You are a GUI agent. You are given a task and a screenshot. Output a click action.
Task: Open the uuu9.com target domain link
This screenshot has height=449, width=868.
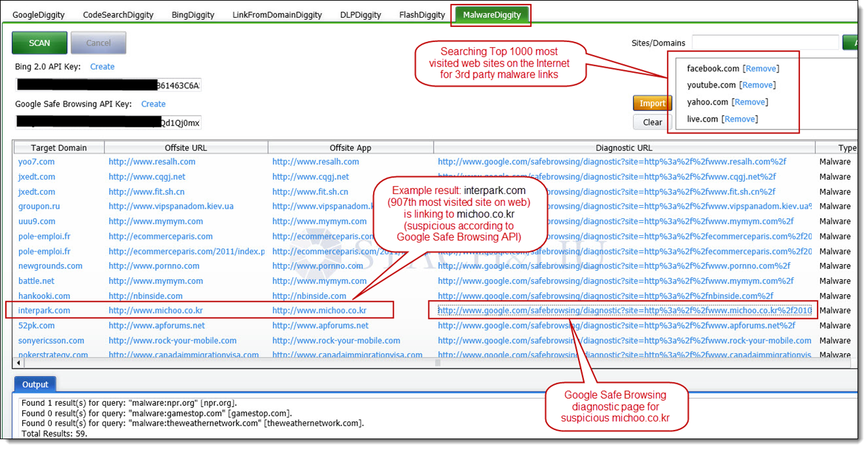[x=37, y=222]
